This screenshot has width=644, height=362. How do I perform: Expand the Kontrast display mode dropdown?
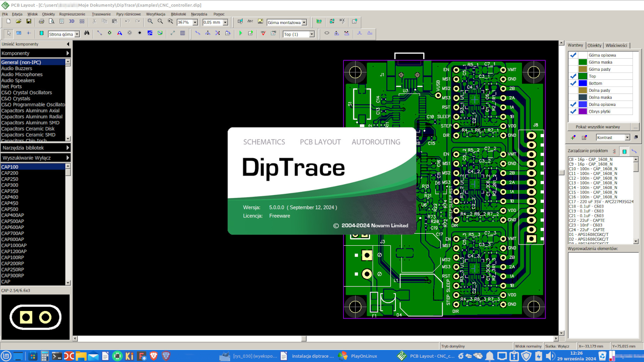tap(627, 137)
